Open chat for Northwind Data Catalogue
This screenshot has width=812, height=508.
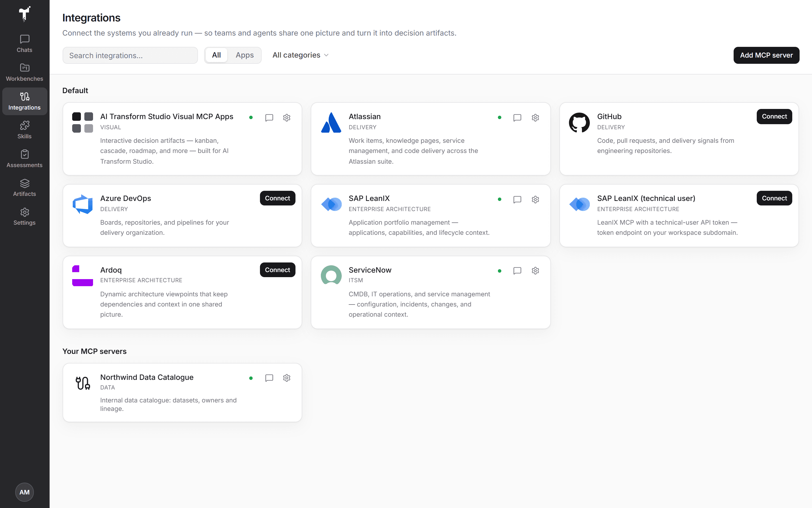[269, 378]
